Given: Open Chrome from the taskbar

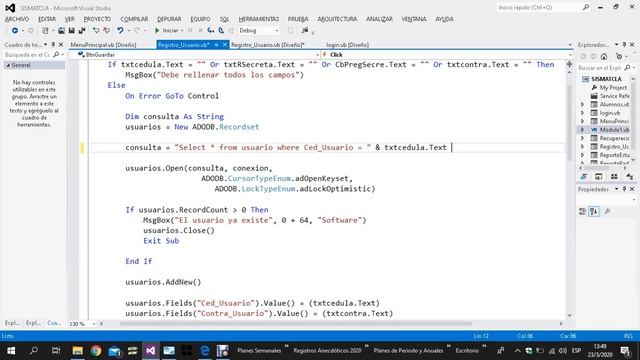Looking at the screenshot, I should point(96,351).
